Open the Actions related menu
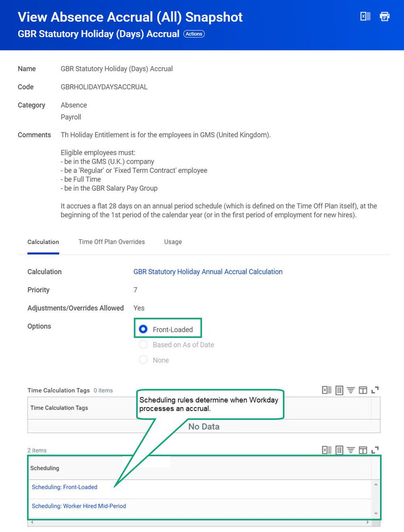404x532 pixels. point(194,34)
